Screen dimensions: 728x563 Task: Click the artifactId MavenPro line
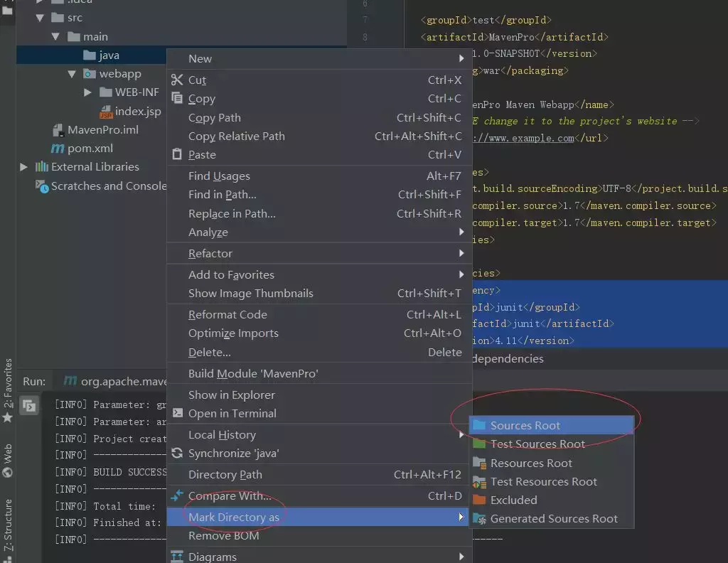515,37
